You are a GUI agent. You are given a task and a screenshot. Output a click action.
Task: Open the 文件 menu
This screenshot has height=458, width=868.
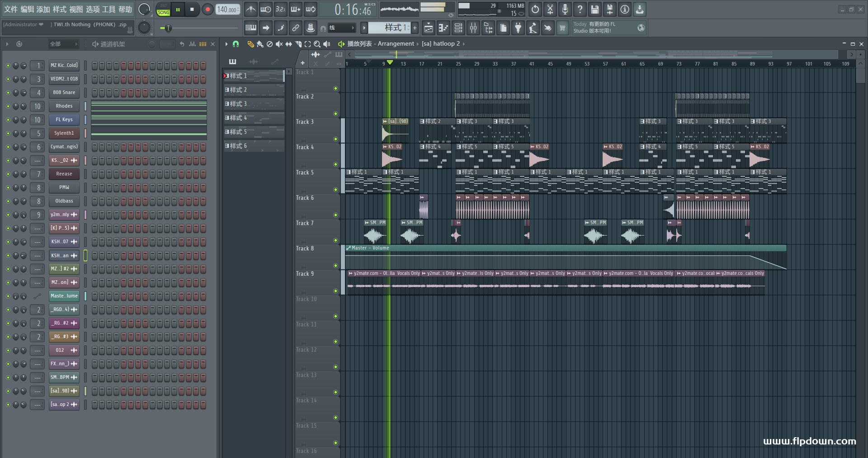(11, 9)
